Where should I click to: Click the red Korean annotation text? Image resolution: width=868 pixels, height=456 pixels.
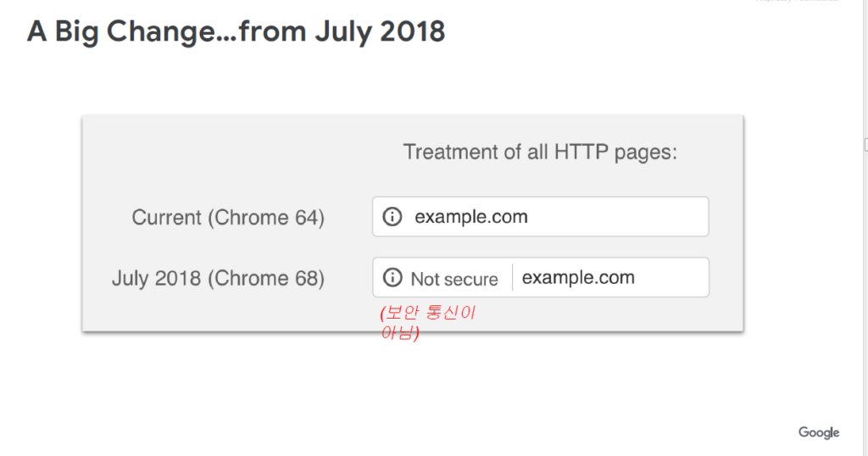(x=427, y=322)
